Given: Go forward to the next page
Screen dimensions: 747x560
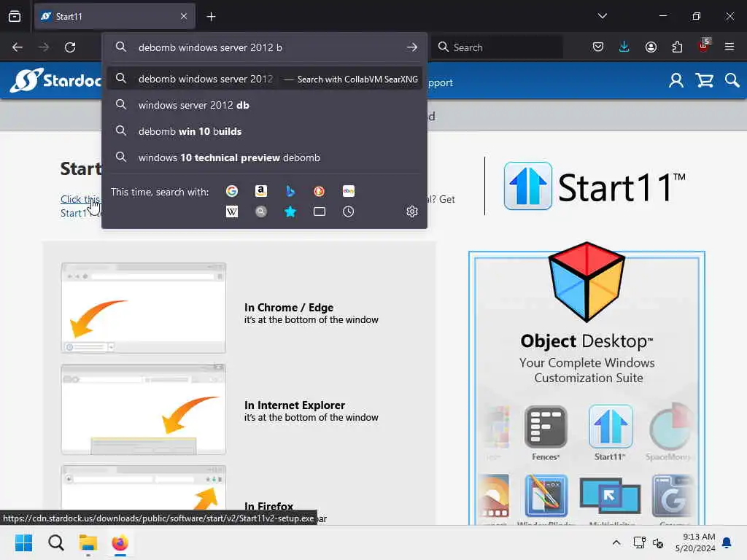Looking at the screenshot, I should [44, 47].
